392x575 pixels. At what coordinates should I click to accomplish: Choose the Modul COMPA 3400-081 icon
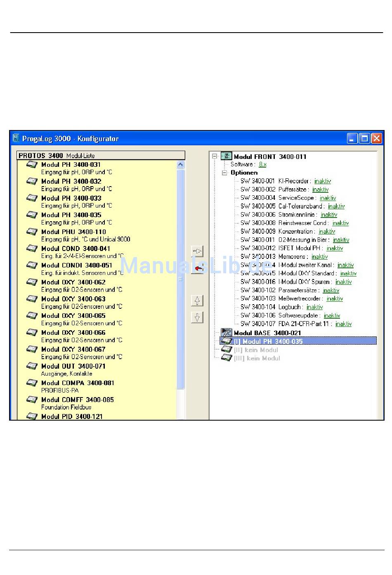point(32,383)
